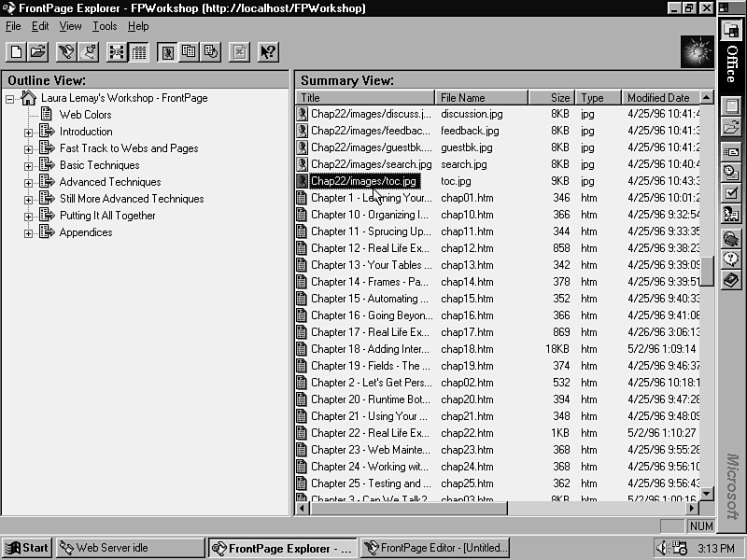Toggle the Summary View toolbar button
The width and height of the screenshot is (747, 560).
pyautogui.click(x=139, y=52)
